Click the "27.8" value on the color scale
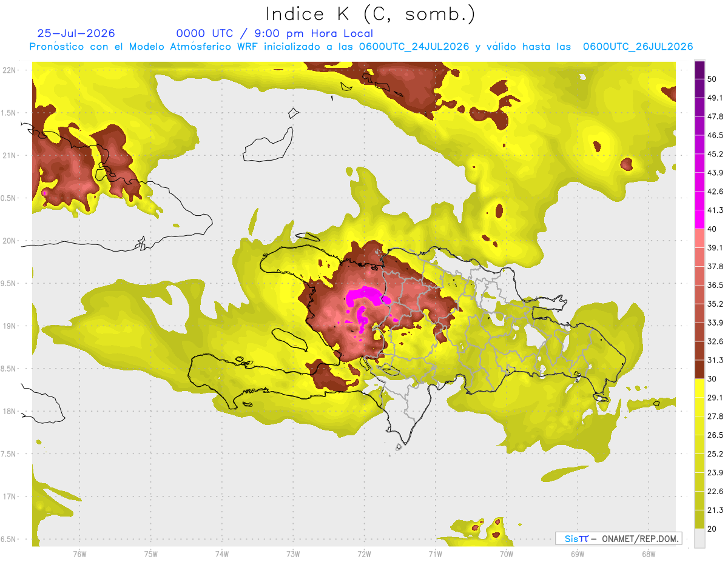This screenshot has width=728, height=562. [715, 416]
